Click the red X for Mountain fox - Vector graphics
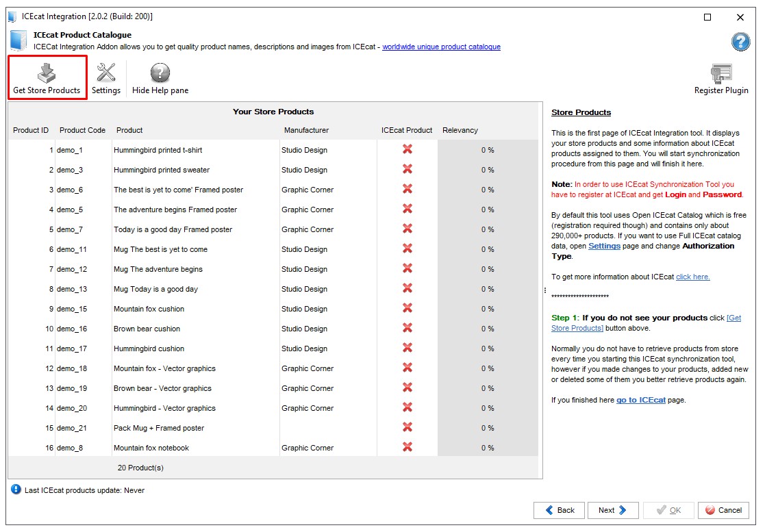Viewport: 765px width, 532px height. tap(407, 368)
